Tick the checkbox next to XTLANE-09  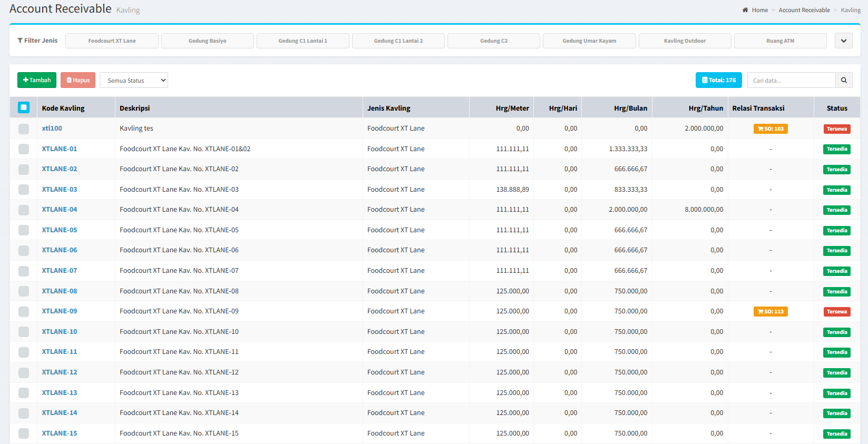tap(24, 312)
